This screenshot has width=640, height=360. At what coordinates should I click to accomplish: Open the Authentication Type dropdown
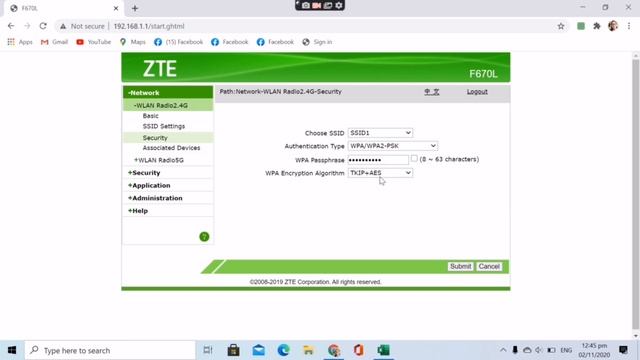[x=393, y=146]
